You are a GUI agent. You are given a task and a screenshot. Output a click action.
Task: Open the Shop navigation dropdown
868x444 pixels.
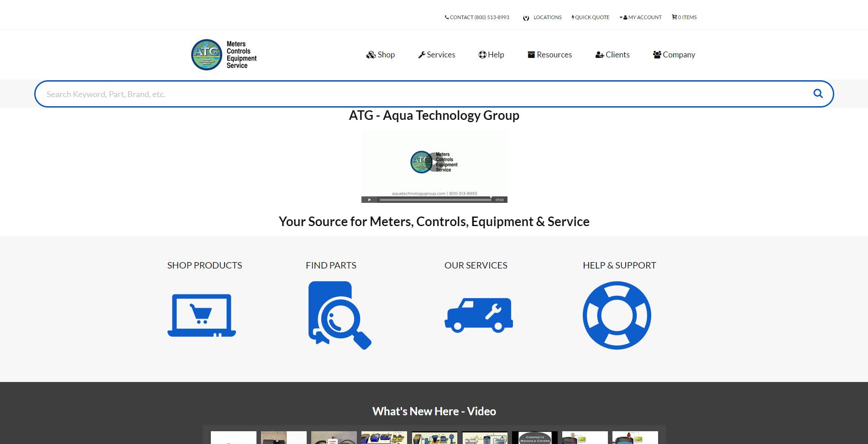tap(381, 54)
